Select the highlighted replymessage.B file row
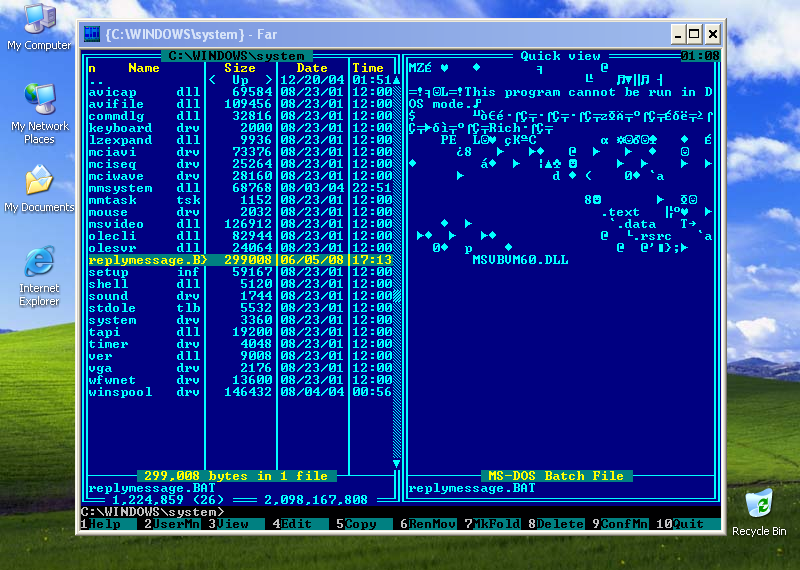The image size is (800, 570). [240, 260]
